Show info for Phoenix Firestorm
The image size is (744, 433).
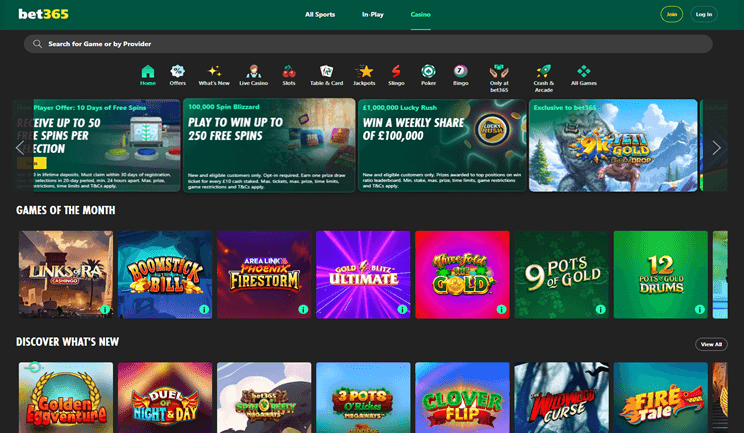click(303, 309)
